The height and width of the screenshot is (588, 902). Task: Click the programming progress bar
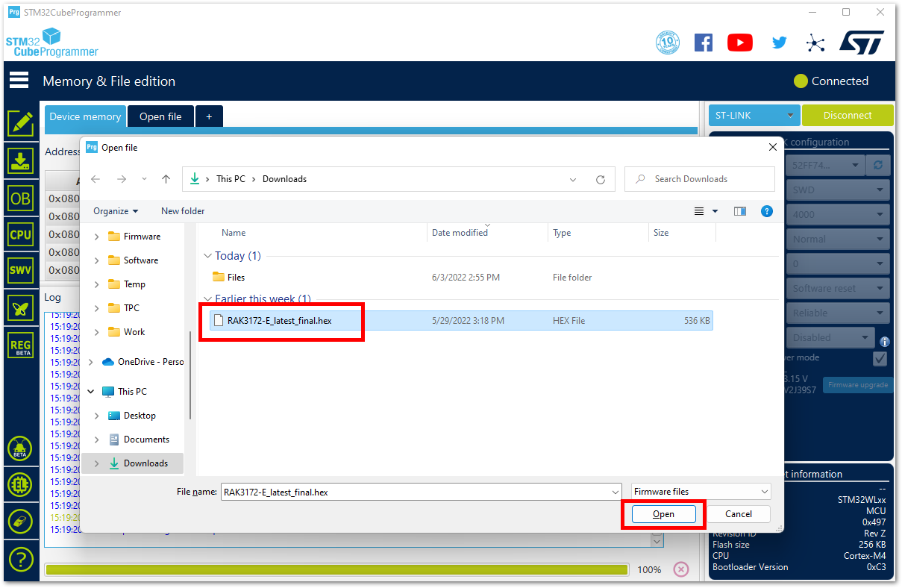pyautogui.click(x=336, y=569)
